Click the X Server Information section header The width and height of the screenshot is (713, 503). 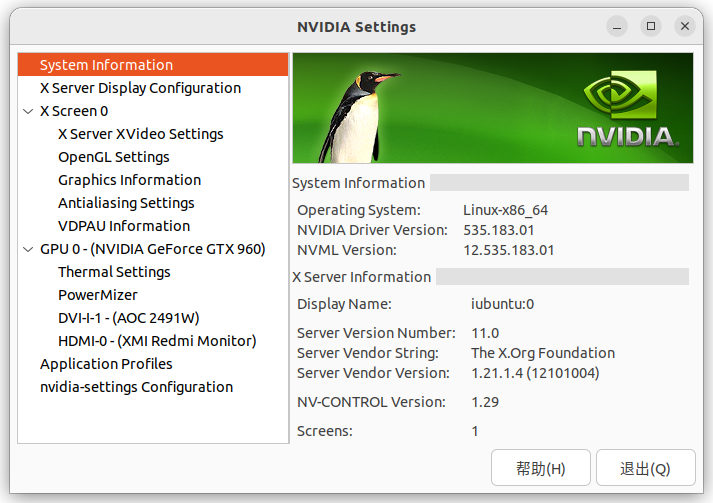[362, 277]
